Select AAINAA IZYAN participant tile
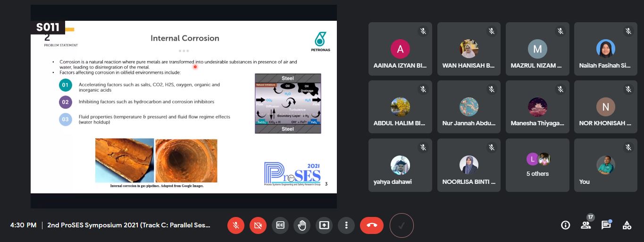 400,49
